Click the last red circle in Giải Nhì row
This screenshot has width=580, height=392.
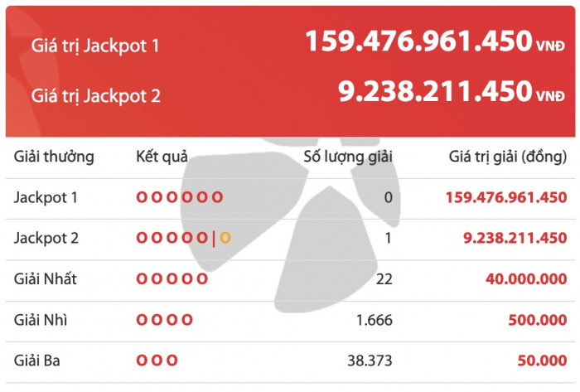click(x=187, y=320)
